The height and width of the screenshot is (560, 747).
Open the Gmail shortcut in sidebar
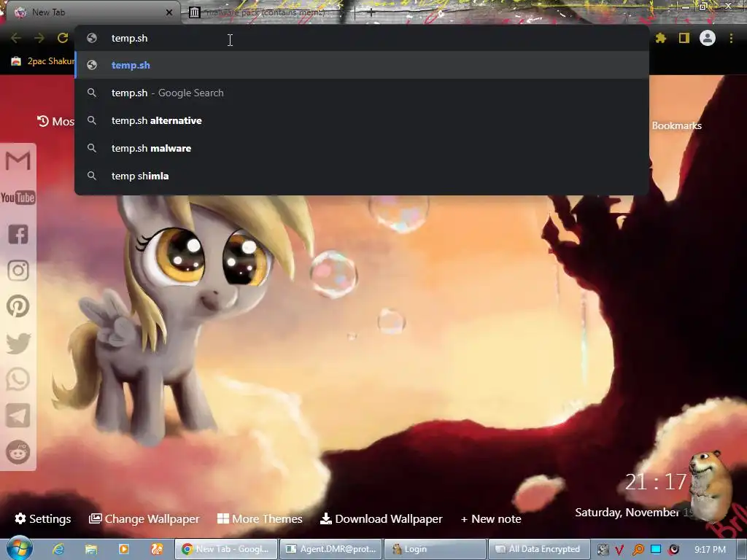18,161
